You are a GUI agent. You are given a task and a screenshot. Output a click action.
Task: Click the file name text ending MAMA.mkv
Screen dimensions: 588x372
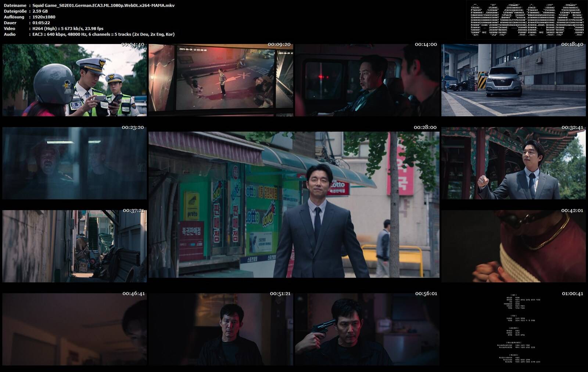click(104, 6)
